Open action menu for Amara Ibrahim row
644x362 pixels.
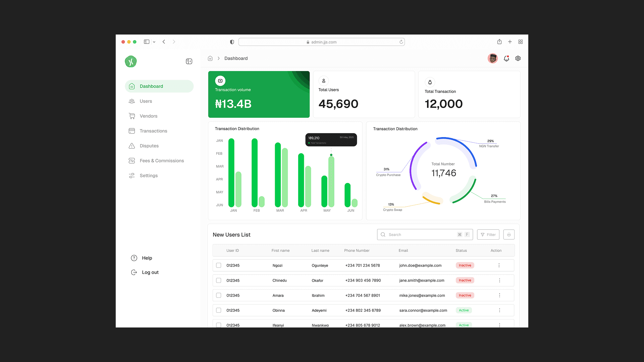coord(499,295)
